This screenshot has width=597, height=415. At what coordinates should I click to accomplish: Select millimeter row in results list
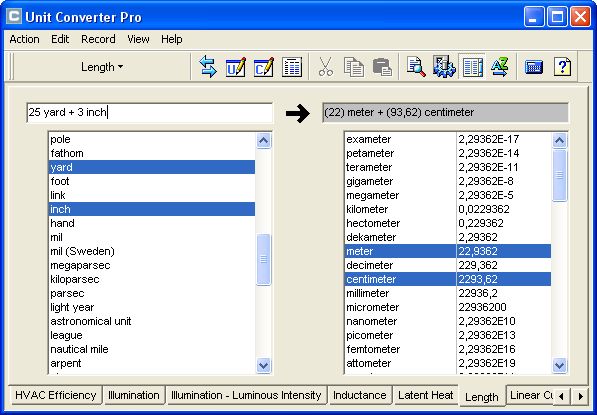447,293
